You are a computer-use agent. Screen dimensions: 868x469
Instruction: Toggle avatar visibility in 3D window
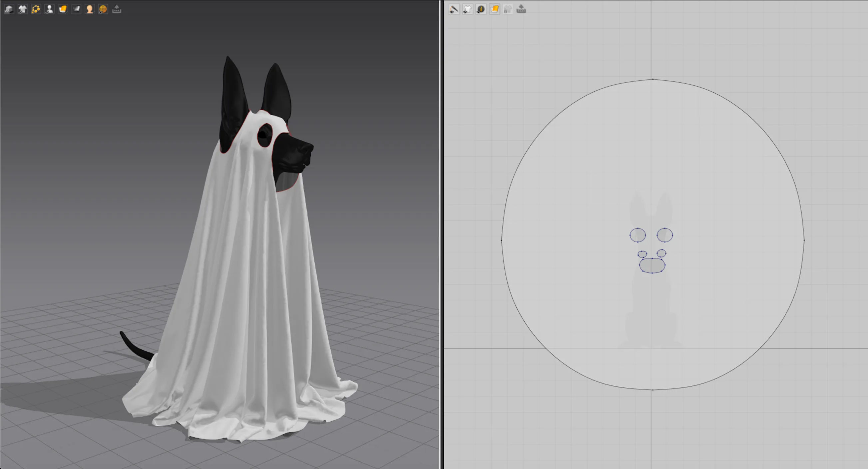coord(49,9)
